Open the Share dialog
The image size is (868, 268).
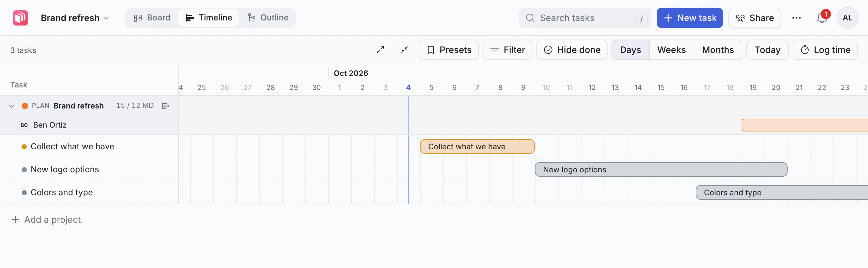pyautogui.click(x=754, y=18)
